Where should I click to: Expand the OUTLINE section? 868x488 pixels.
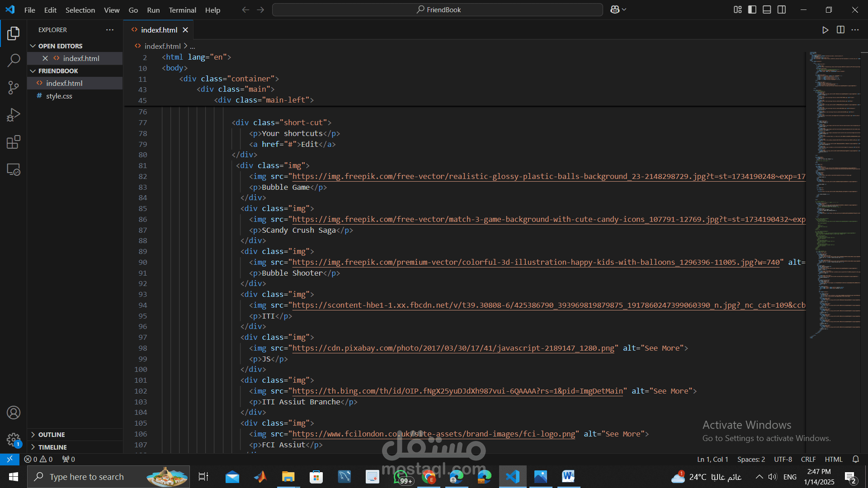52,435
